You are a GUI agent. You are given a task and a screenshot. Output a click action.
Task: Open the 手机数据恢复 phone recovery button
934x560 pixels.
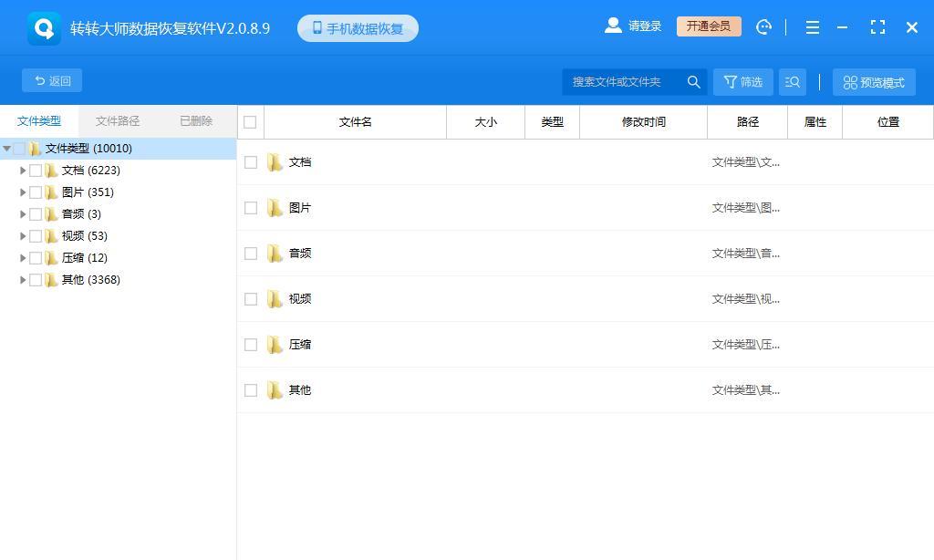[358, 28]
